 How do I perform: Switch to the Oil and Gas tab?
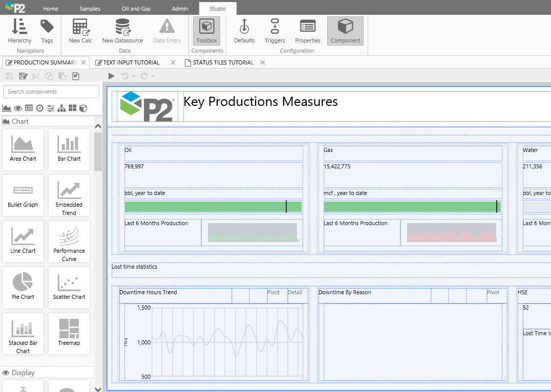[x=136, y=9]
